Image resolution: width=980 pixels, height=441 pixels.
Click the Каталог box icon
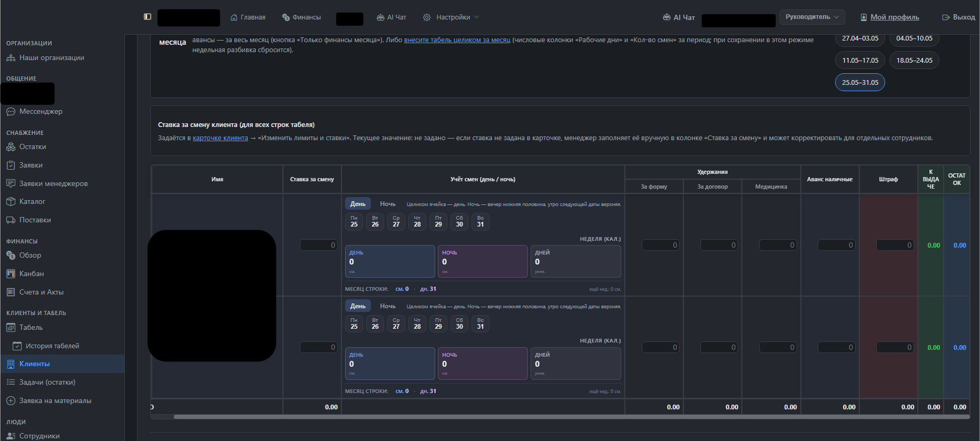[x=11, y=202]
